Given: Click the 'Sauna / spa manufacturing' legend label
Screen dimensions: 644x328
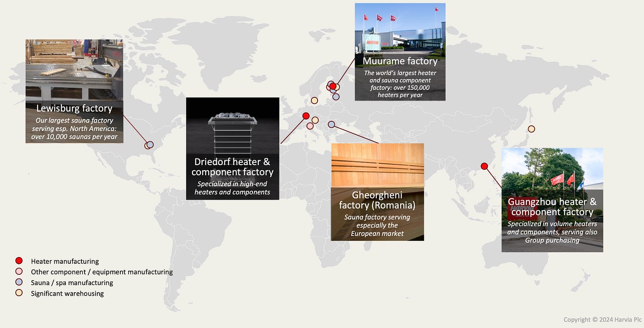Looking at the screenshot, I should pyautogui.click(x=72, y=282).
